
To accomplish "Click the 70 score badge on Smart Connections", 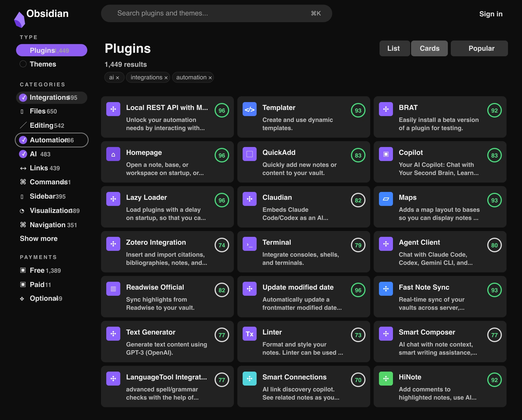I will coord(358,380).
